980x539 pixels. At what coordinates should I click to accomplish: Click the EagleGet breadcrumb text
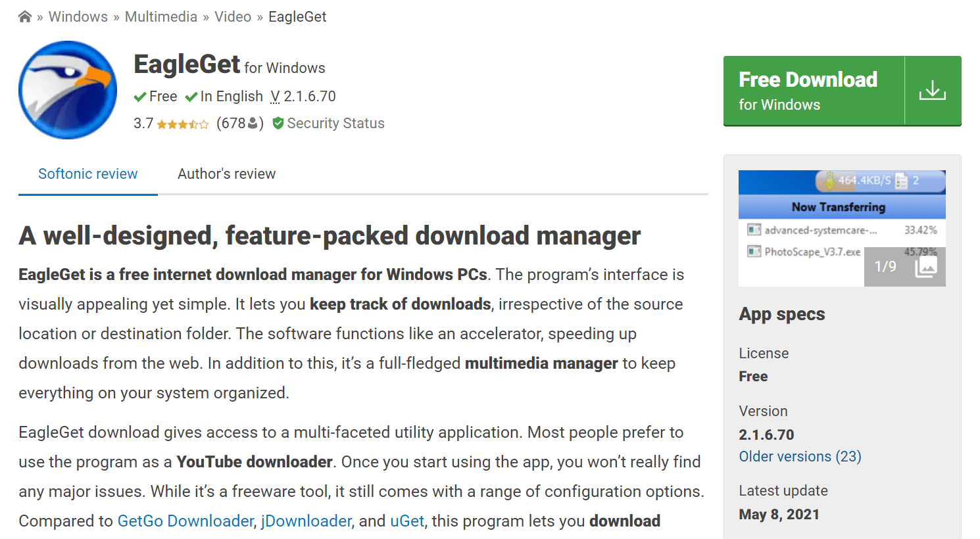pos(297,16)
